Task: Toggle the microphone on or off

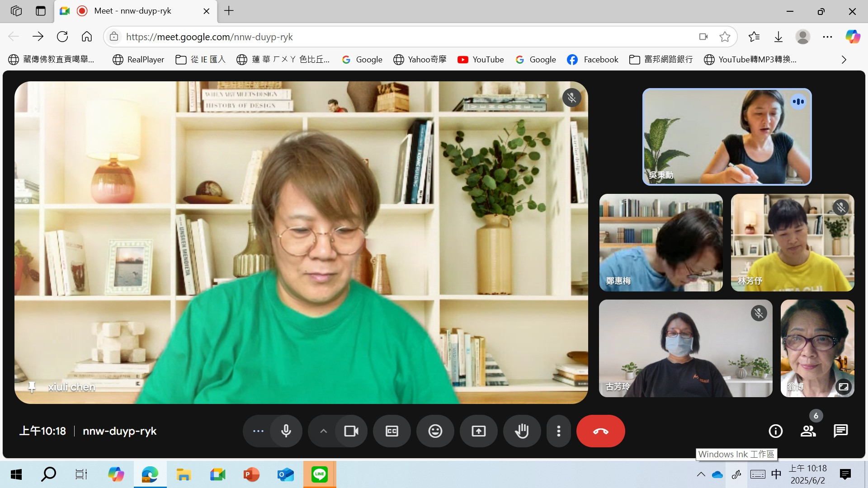Action: tap(286, 431)
